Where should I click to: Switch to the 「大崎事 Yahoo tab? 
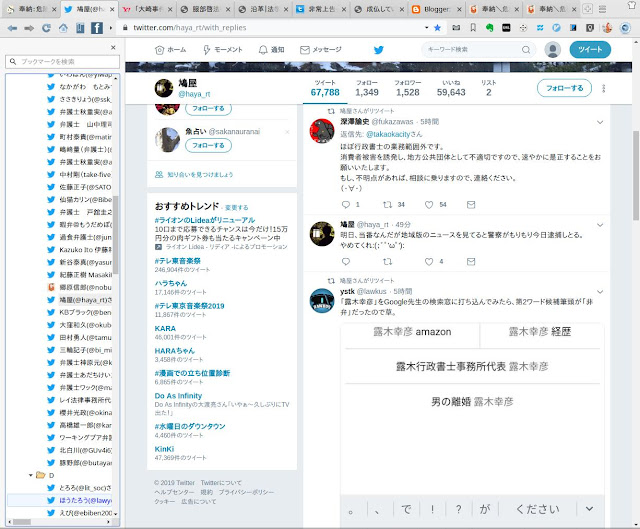[x=147, y=9]
